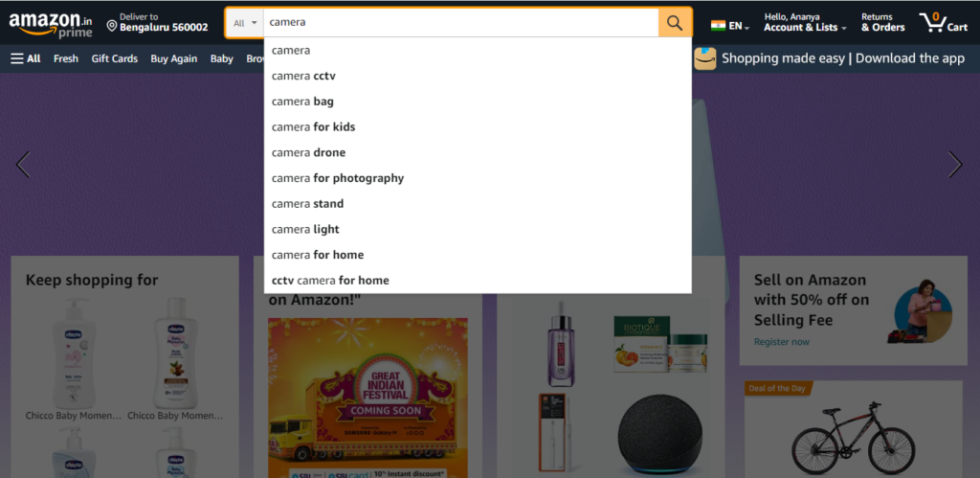980x478 pixels.
Task: Click in the camera search field
Action: [x=460, y=23]
